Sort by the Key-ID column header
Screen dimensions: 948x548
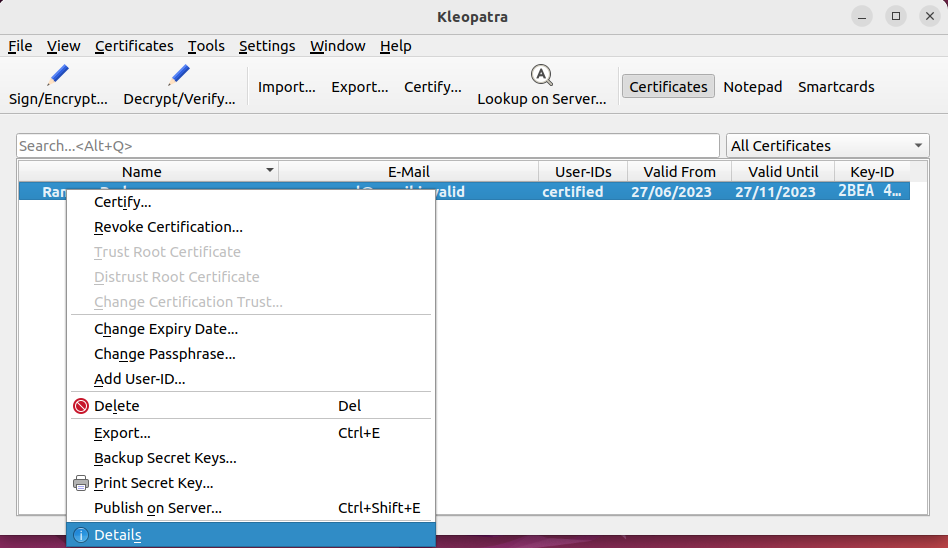[x=872, y=172]
